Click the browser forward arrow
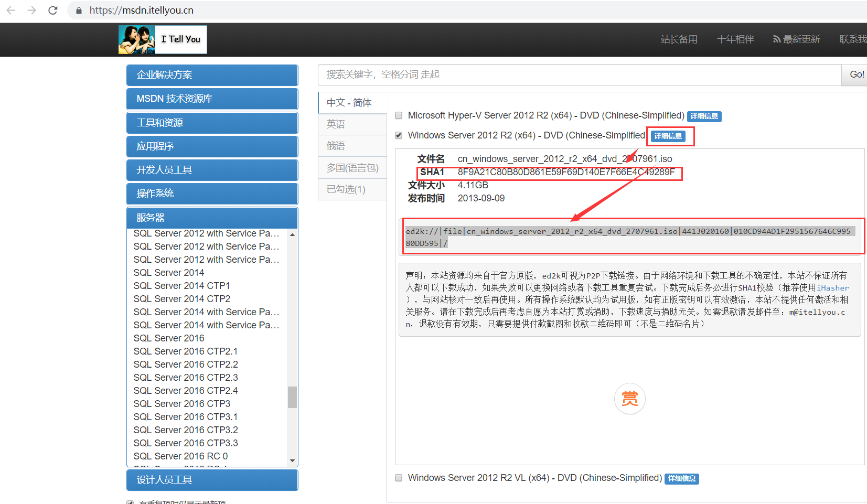This screenshot has height=504, width=867. 31,10
